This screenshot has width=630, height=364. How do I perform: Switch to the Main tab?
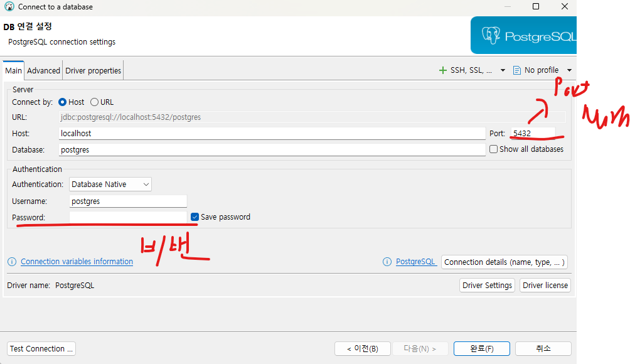click(13, 71)
